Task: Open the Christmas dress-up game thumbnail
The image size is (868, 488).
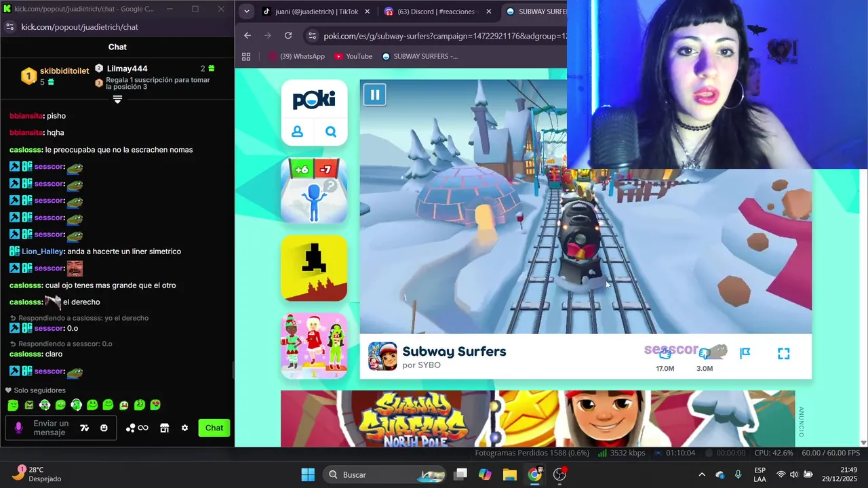Action: 314,345
